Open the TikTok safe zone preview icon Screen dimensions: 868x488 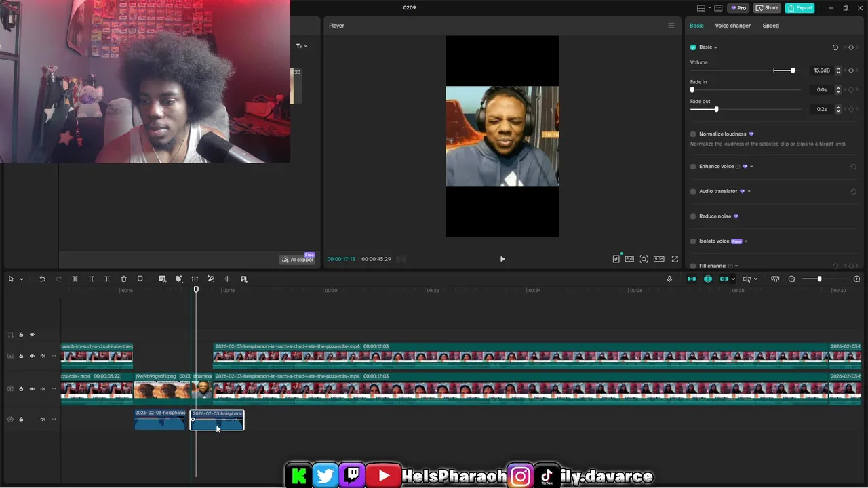pyautogui.click(x=616, y=259)
